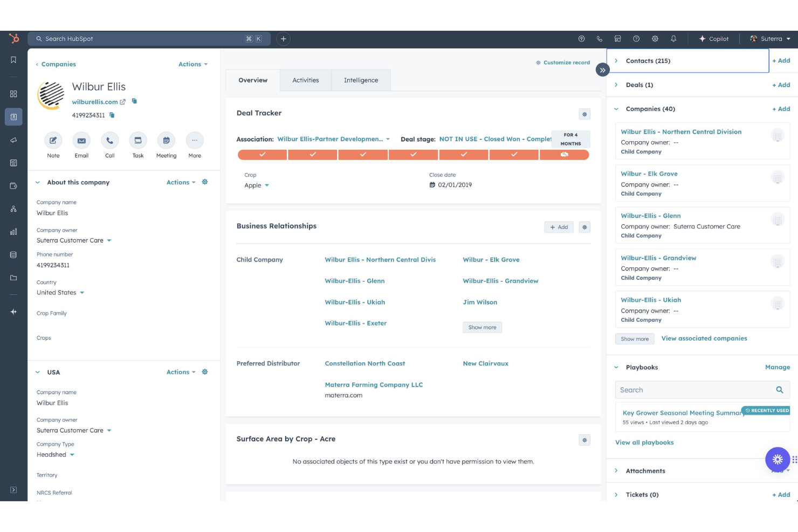Open floating Breeze assistant button
Image resolution: width=798 pixels, height=532 pixels.
point(778,459)
